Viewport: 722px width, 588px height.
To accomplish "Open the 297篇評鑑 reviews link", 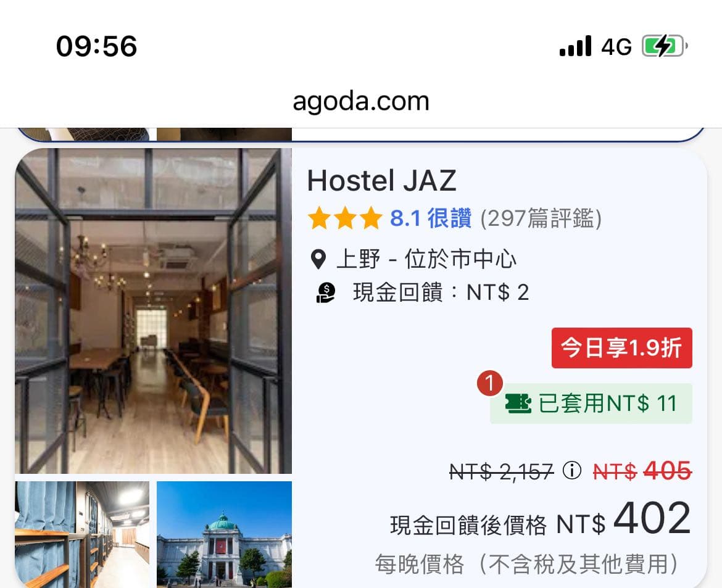I will (x=541, y=218).
